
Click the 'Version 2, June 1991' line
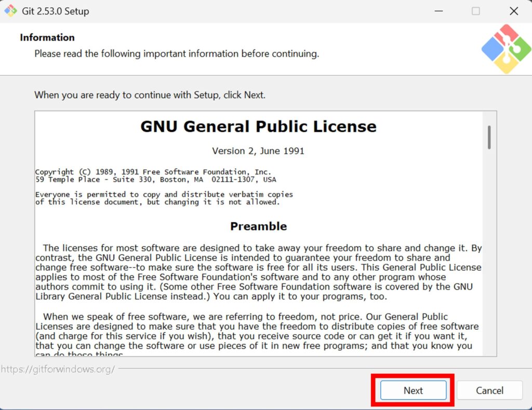258,151
